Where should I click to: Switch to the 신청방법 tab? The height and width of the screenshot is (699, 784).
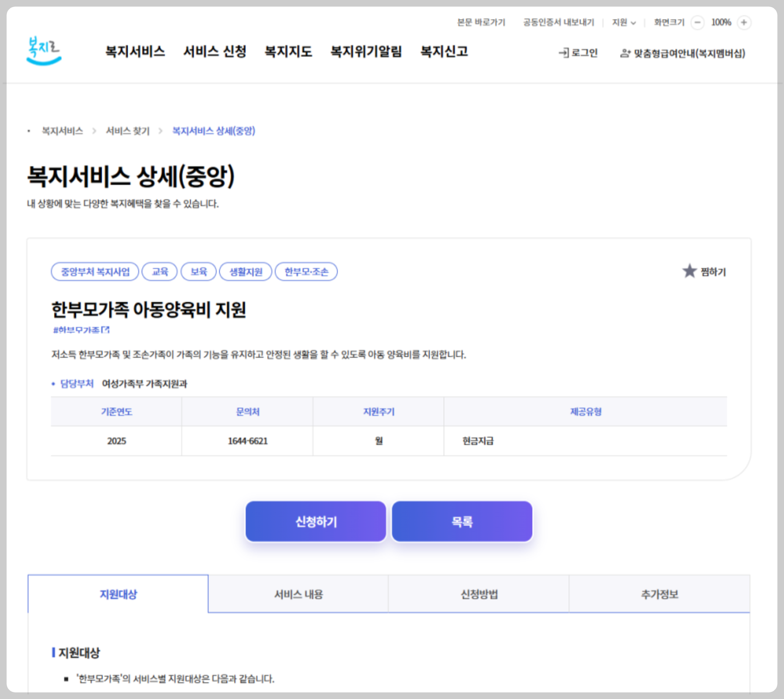pos(478,594)
